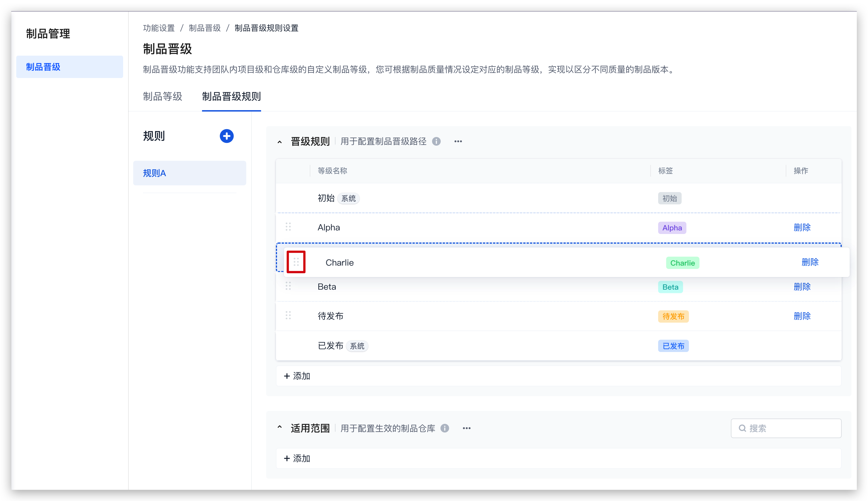This screenshot has height=501, width=868.
Task: Collapse the 适用范围 section
Action: tap(280, 427)
